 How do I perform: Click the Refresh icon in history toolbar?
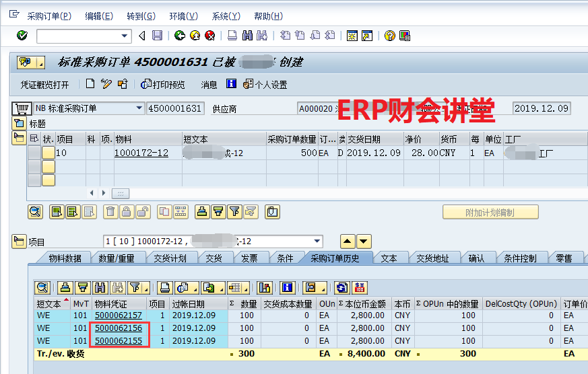pos(342,288)
